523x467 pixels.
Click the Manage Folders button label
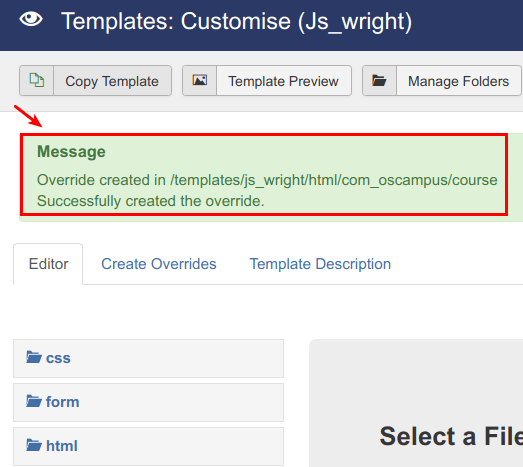point(458,81)
